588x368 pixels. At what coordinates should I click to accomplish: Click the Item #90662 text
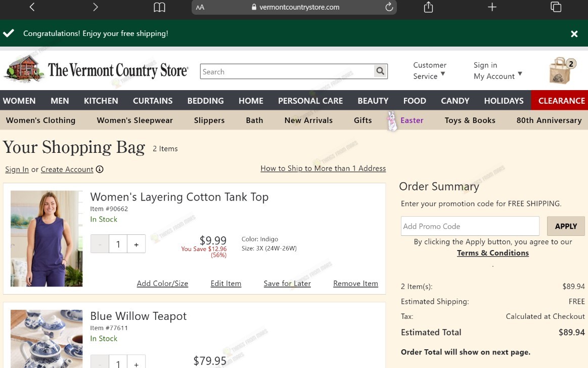point(109,209)
